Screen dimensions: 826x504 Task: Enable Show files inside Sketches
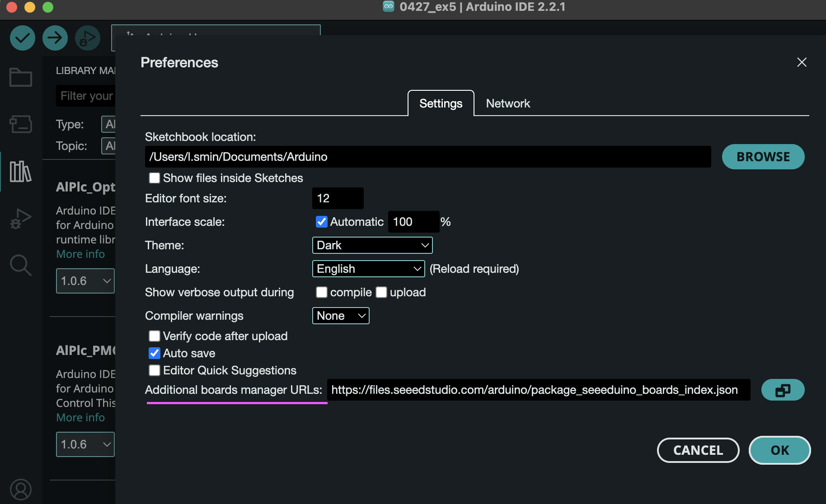click(155, 178)
